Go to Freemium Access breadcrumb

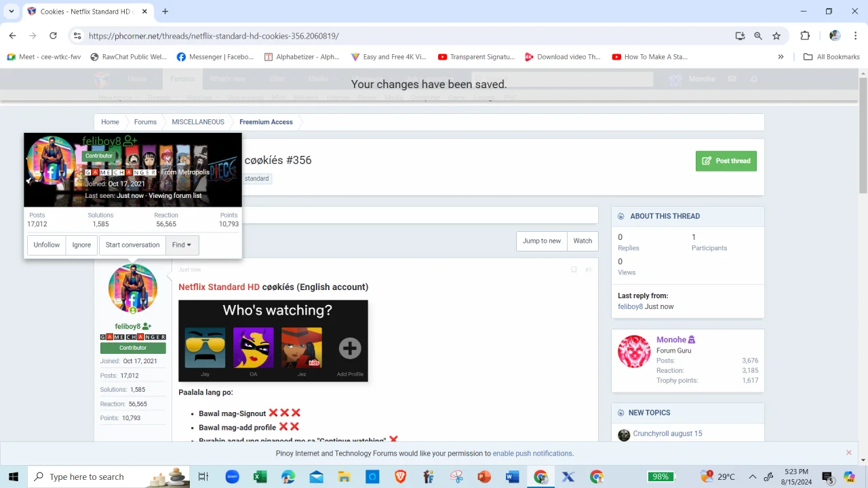click(266, 122)
